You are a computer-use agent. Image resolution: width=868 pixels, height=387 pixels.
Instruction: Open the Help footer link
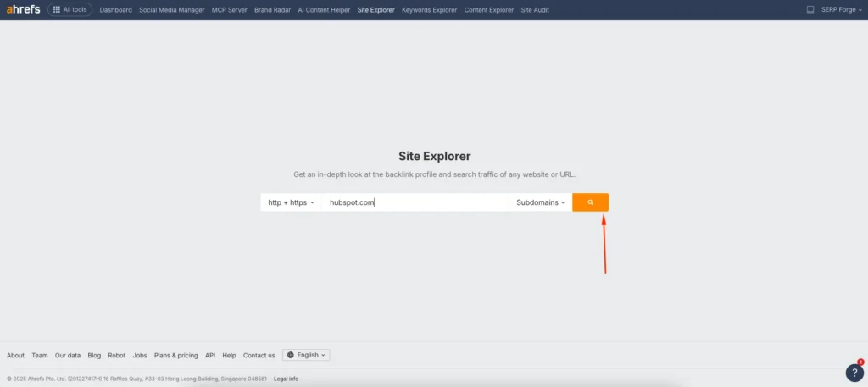click(229, 356)
